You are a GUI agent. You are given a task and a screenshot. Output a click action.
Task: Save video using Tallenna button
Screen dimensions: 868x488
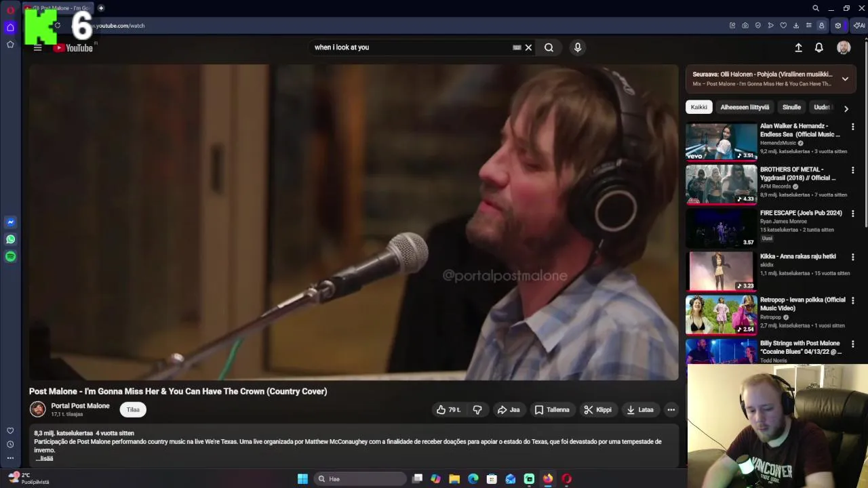[551, 409]
